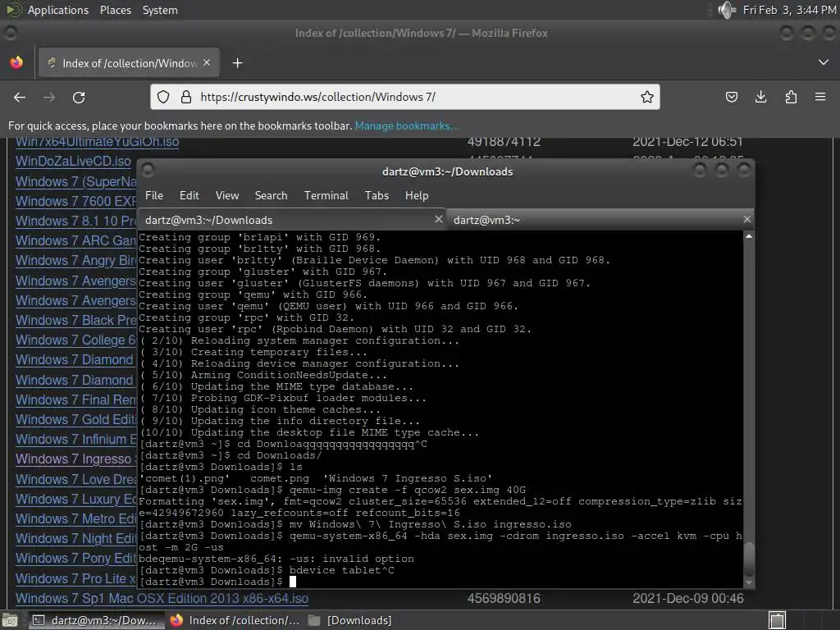Open terminal window menu button at top-left
840x630 pixels.
(x=148, y=171)
